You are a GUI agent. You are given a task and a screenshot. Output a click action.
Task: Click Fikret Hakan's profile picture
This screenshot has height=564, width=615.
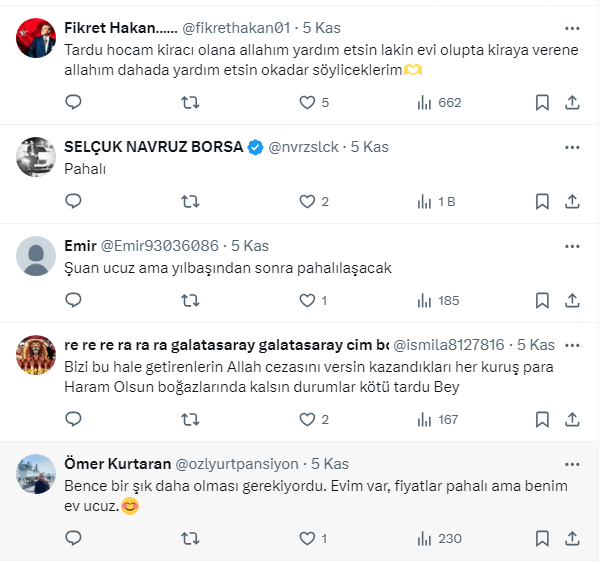(x=37, y=39)
